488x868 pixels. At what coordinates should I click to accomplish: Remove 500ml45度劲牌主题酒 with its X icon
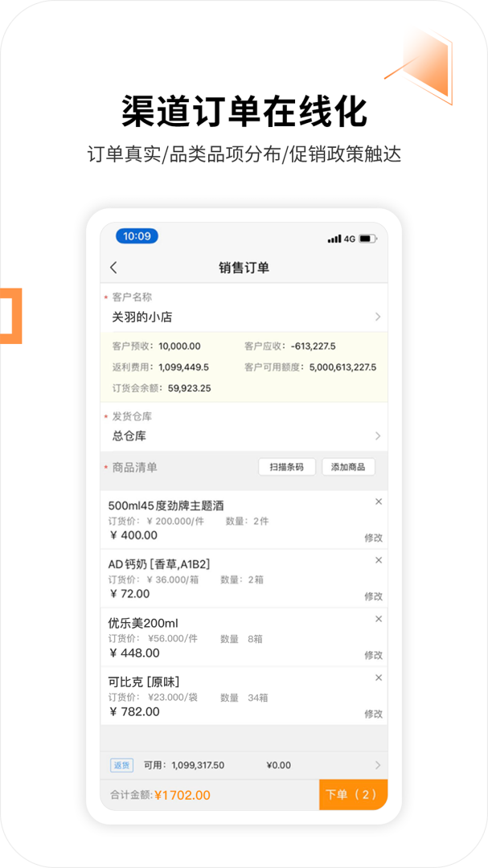click(x=379, y=502)
